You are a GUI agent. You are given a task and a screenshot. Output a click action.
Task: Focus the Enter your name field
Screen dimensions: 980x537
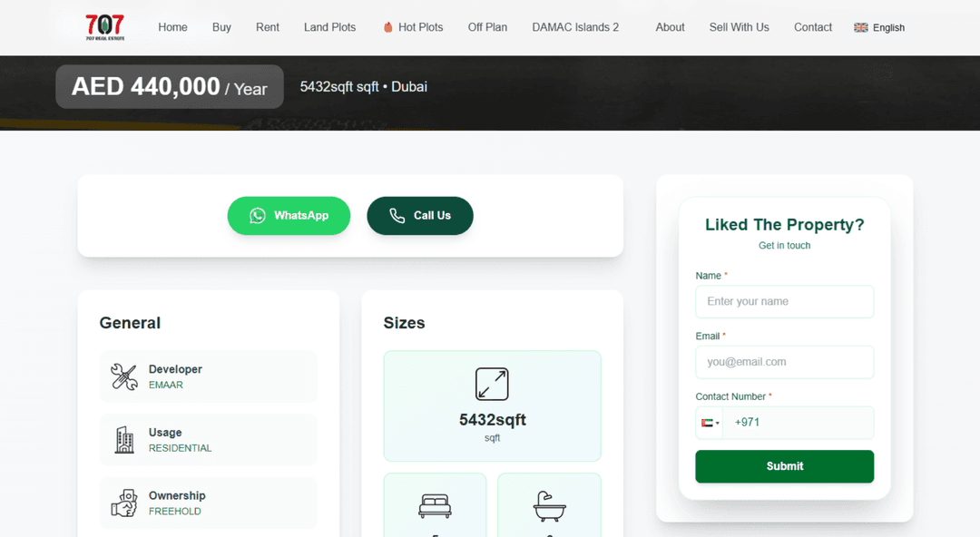coord(784,302)
